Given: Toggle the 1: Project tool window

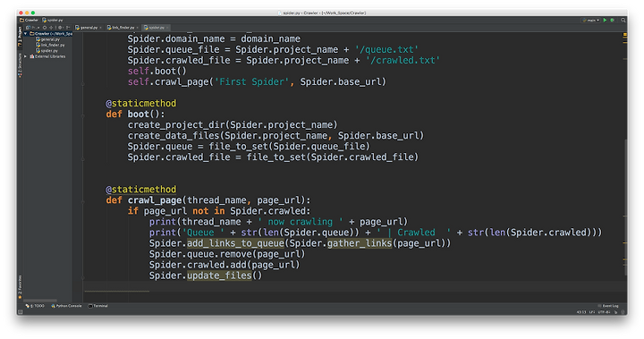Looking at the screenshot, I should [20, 37].
